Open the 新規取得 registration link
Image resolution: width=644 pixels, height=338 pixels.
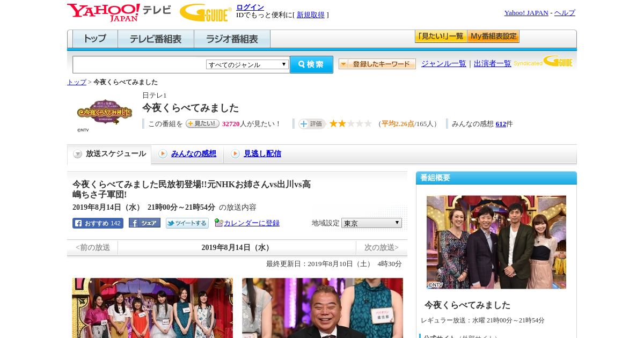click(311, 15)
